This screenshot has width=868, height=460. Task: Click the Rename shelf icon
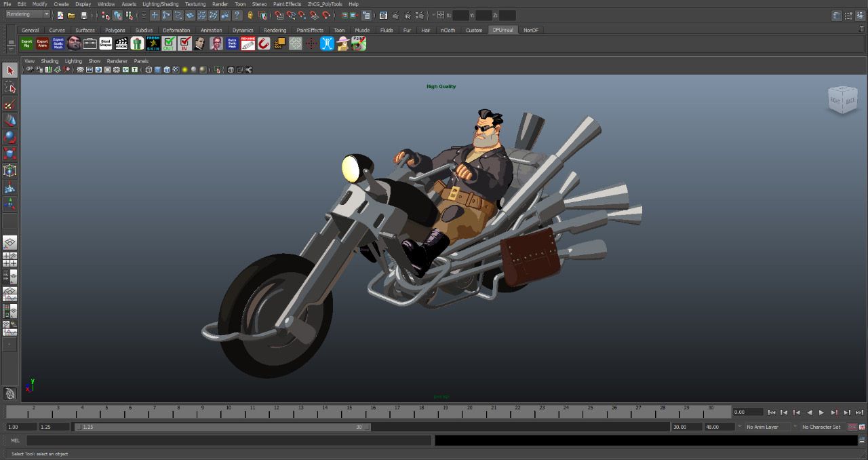[x=248, y=43]
